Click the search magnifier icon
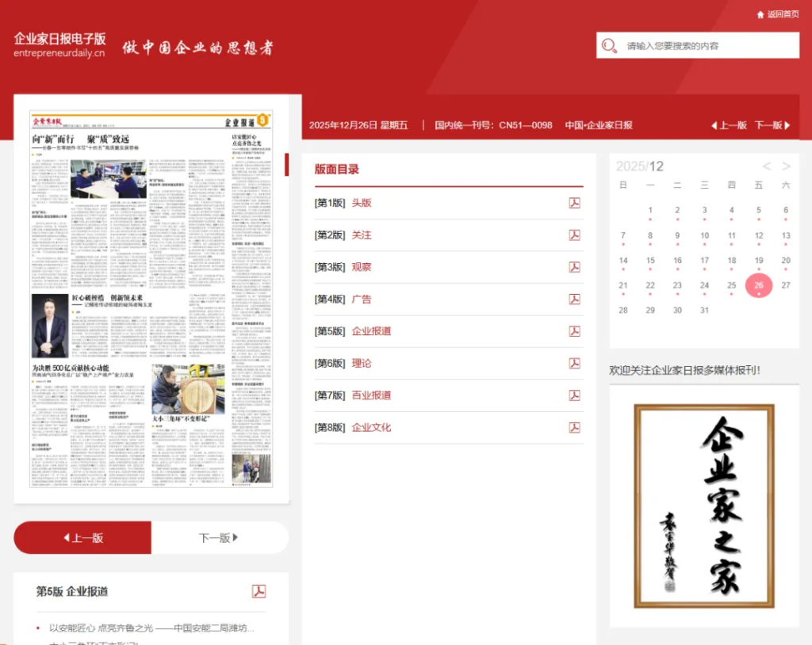This screenshot has width=812, height=645. pos(607,45)
